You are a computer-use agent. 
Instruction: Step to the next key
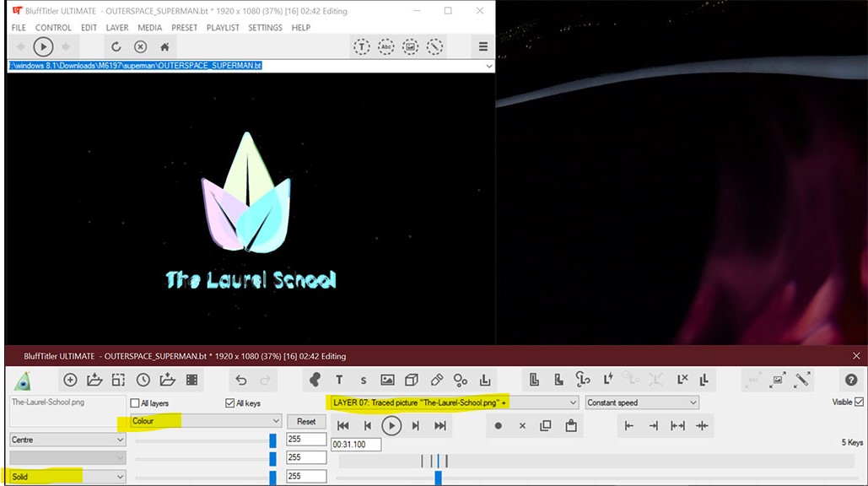tap(416, 425)
